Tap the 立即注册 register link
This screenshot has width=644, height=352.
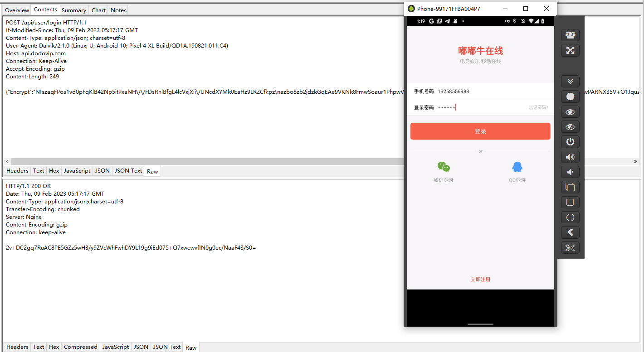(480, 280)
